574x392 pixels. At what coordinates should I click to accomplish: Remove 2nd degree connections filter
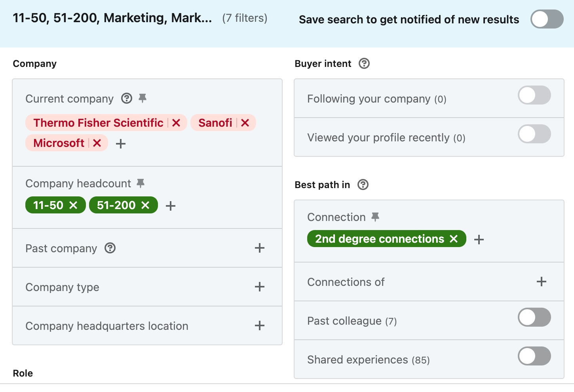pyautogui.click(x=454, y=239)
